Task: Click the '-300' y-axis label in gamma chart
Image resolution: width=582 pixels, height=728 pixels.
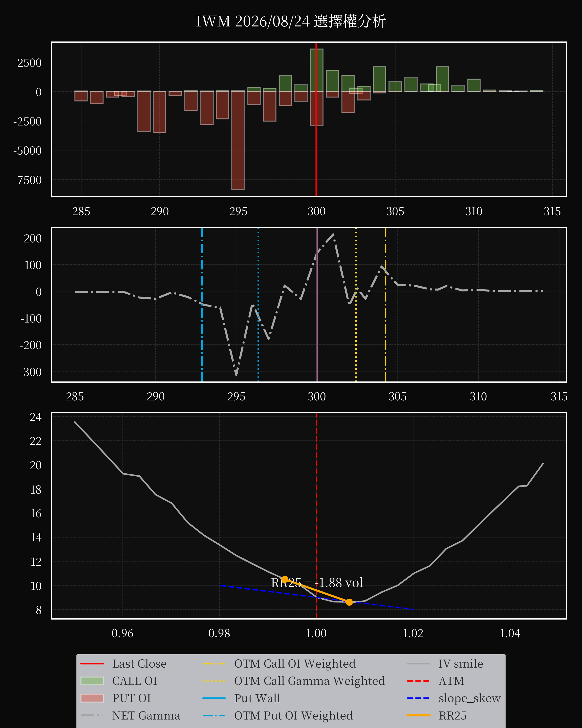Action: tap(30, 372)
